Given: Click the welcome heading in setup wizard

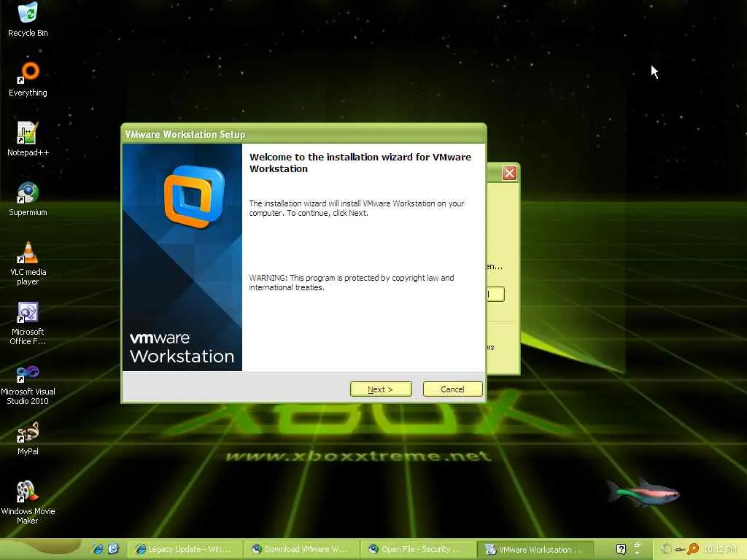Looking at the screenshot, I should click(360, 163).
